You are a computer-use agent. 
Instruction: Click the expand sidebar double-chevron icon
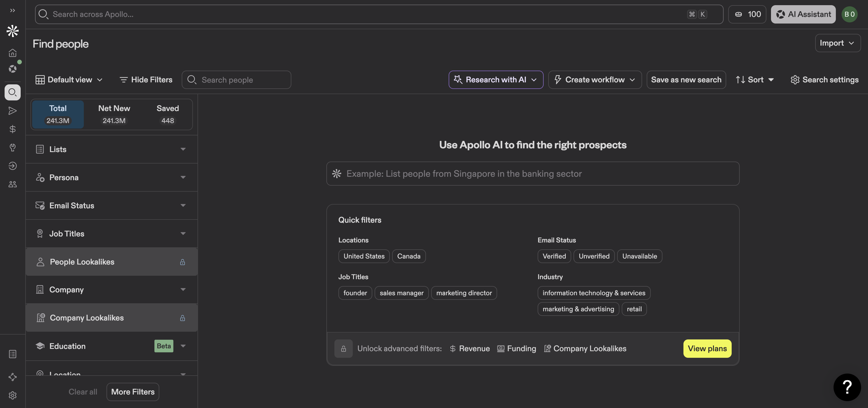12,10
